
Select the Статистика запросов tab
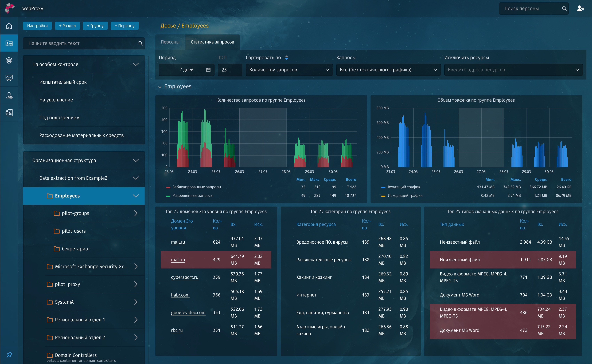click(212, 42)
